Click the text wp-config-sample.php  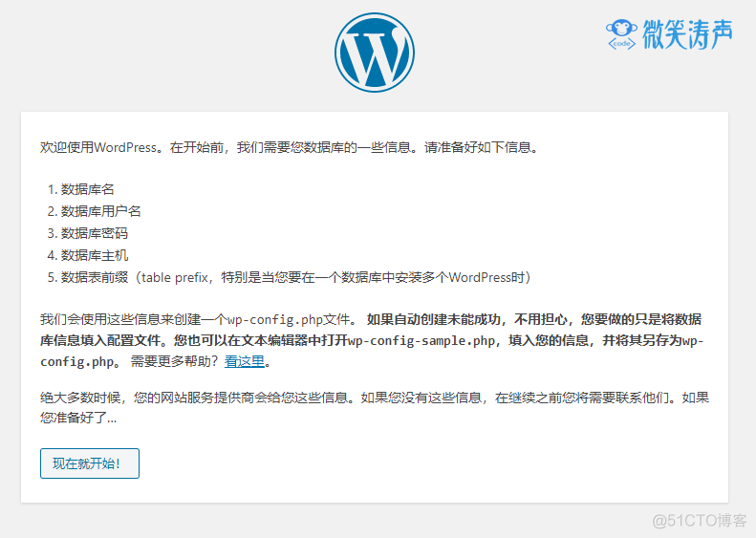tap(421, 341)
